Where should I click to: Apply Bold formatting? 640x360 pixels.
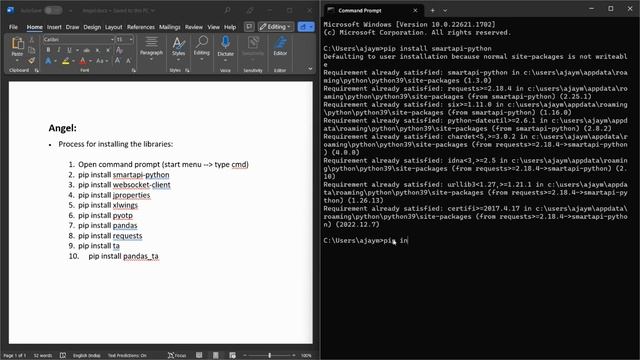point(48,50)
